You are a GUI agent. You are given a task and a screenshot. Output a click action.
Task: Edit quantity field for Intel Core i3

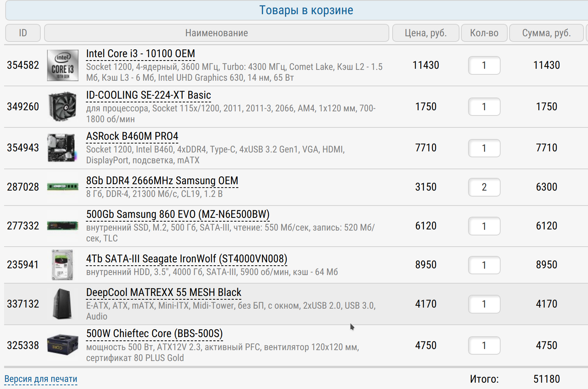click(484, 65)
